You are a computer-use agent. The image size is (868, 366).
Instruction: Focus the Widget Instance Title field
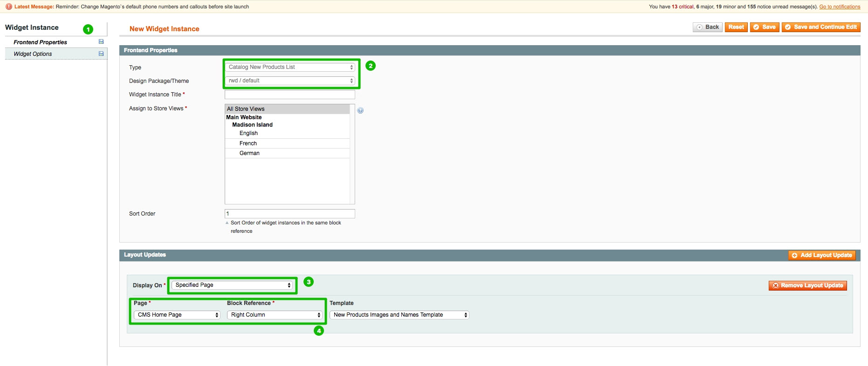pyautogui.click(x=289, y=95)
